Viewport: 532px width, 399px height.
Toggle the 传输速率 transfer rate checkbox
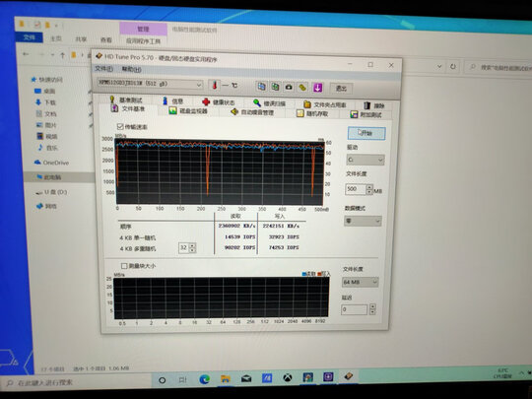[120, 126]
